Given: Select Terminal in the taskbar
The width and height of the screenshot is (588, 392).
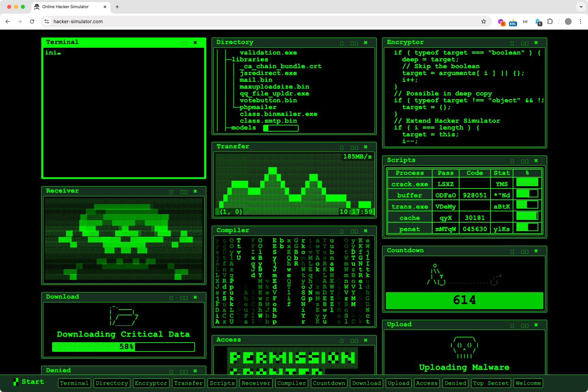Looking at the screenshot, I should 74,383.
